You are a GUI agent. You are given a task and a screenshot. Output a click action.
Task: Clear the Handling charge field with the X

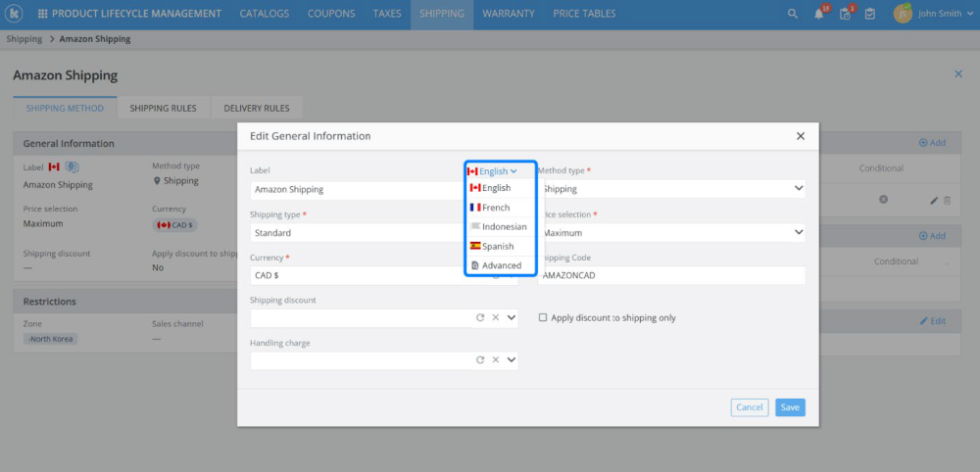496,359
